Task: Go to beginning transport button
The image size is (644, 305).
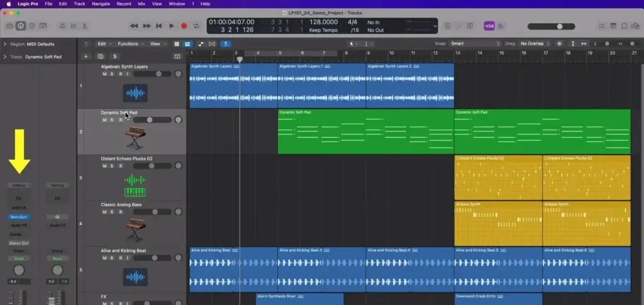Action: 159,26
